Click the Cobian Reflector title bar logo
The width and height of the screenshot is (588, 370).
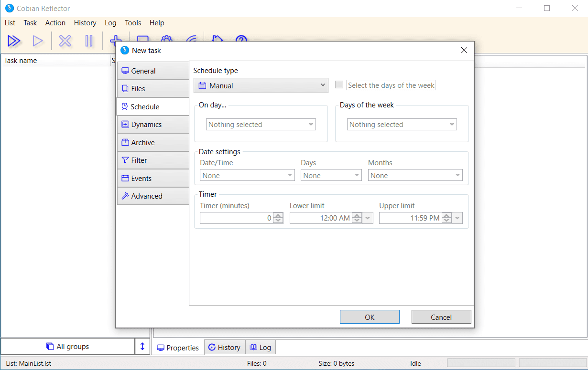9,8
